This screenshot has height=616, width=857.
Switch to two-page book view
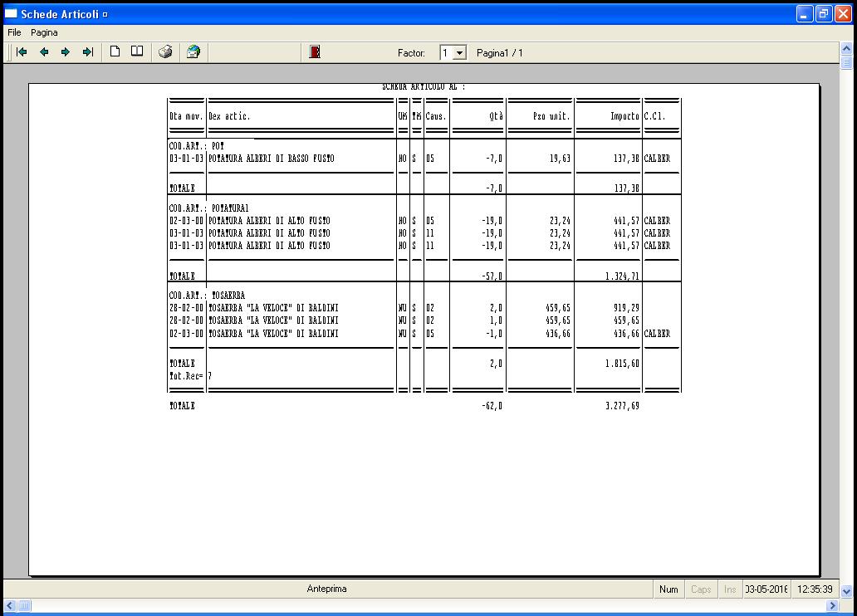137,51
